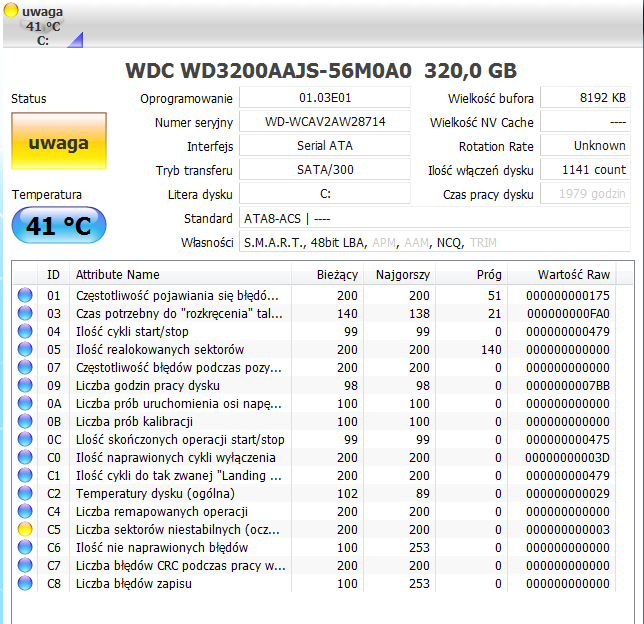Click the blue status icon for attribute 07
Viewport: 644px width, 624px height.
click(x=25, y=367)
